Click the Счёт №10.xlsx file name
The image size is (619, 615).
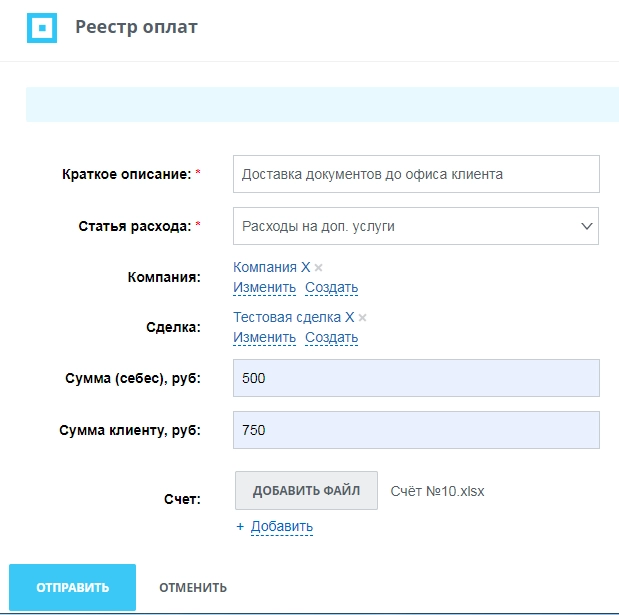pyautogui.click(x=437, y=491)
